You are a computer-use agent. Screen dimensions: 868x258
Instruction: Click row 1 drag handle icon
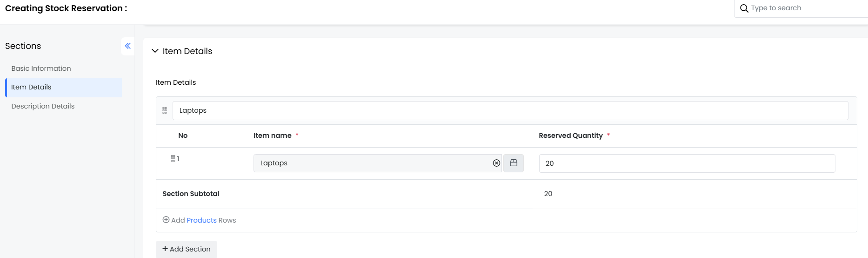pos(173,158)
